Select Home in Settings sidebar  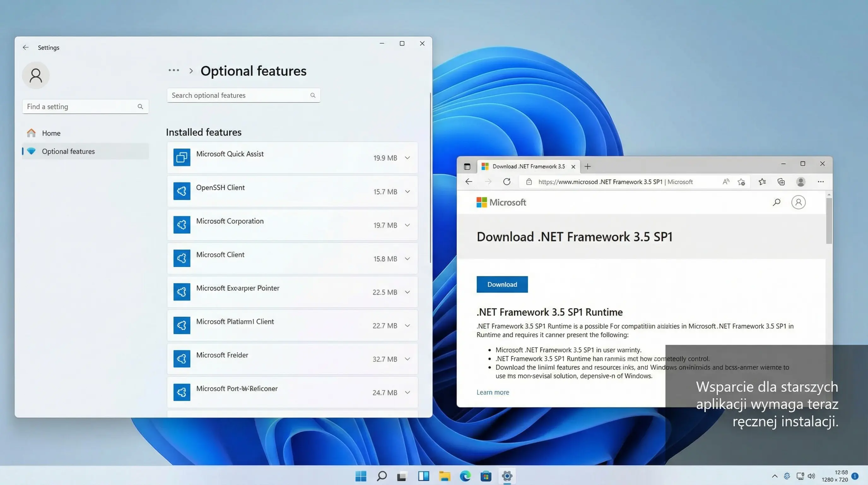[51, 133]
